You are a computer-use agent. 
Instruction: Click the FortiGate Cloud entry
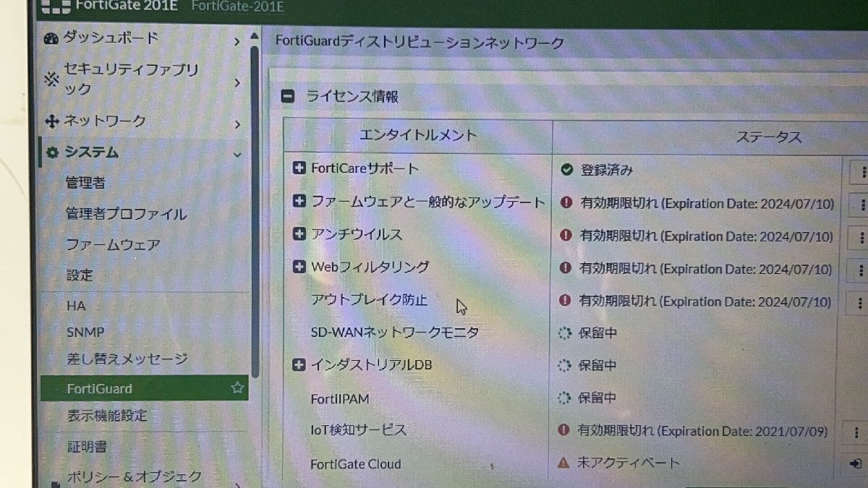point(356,464)
